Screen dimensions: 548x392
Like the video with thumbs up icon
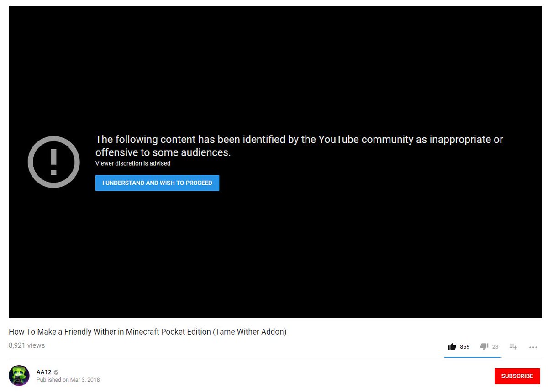point(452,347)
